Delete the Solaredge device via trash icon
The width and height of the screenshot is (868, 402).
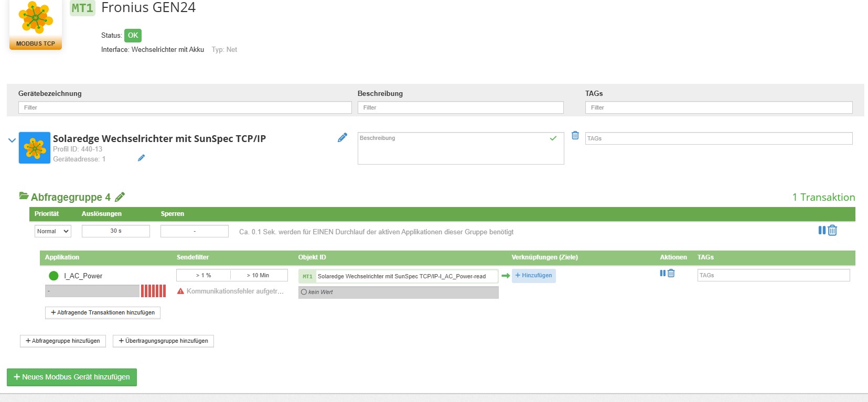[575, 135]
